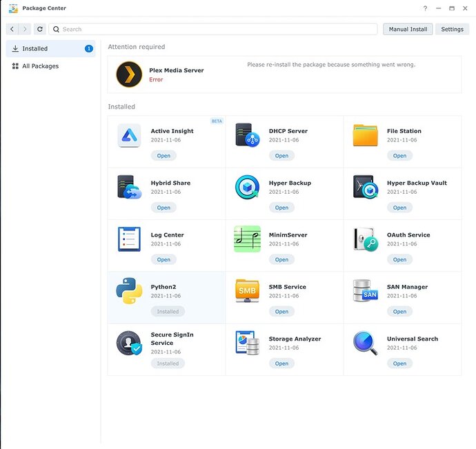Click the Universal Search magnifier icon
Viewport: 476px width, 449px height.
click(x=366, y=343)
